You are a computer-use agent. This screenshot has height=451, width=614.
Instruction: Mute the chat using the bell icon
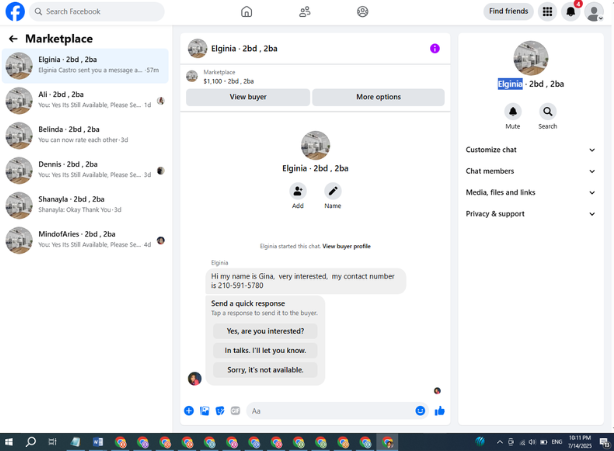pyautogui.click(x=513, y=112)
